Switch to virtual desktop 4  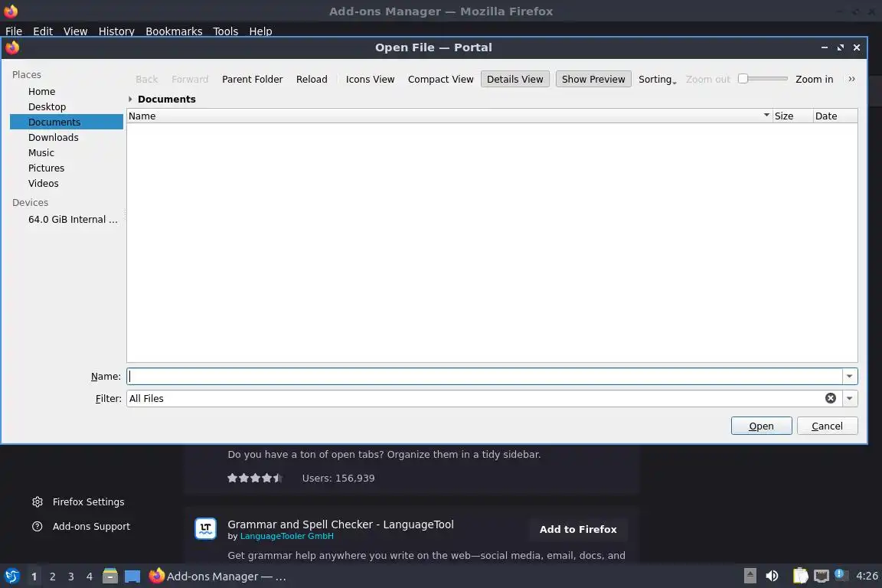click(x=90, y=577)
